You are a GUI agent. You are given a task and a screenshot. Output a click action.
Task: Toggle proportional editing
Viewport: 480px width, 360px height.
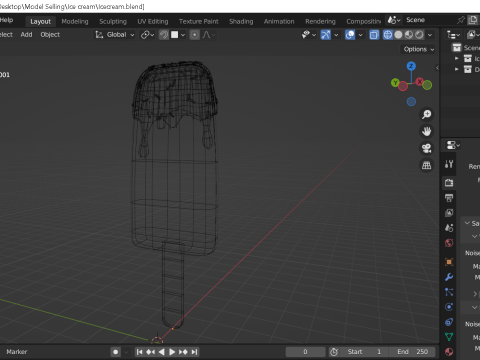coord(195,35)
